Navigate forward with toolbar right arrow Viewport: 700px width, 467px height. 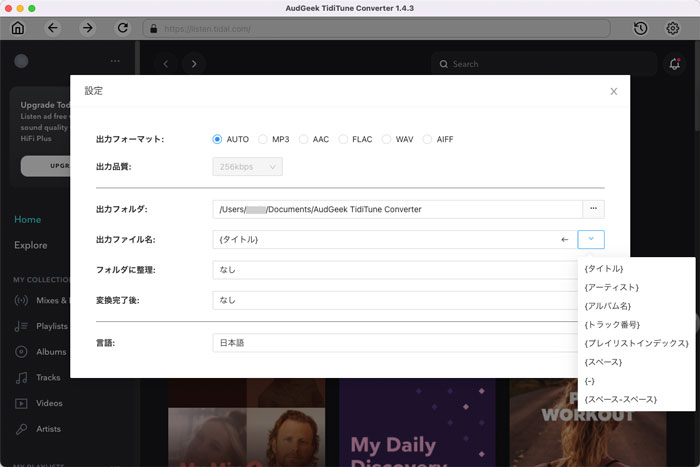[88, 28]
